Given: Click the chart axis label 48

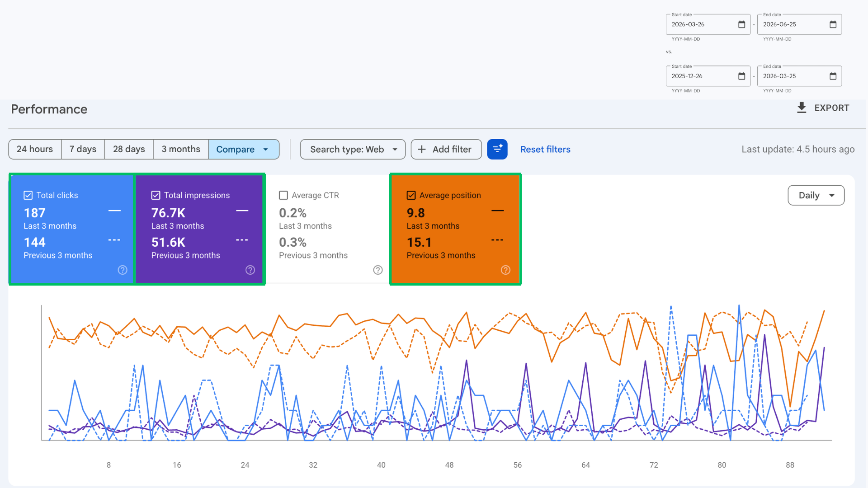Looking at the screenshot, I should click(449, 465).
